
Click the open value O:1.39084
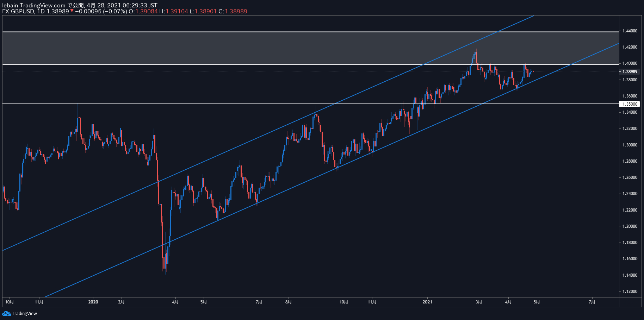(143, 11)
